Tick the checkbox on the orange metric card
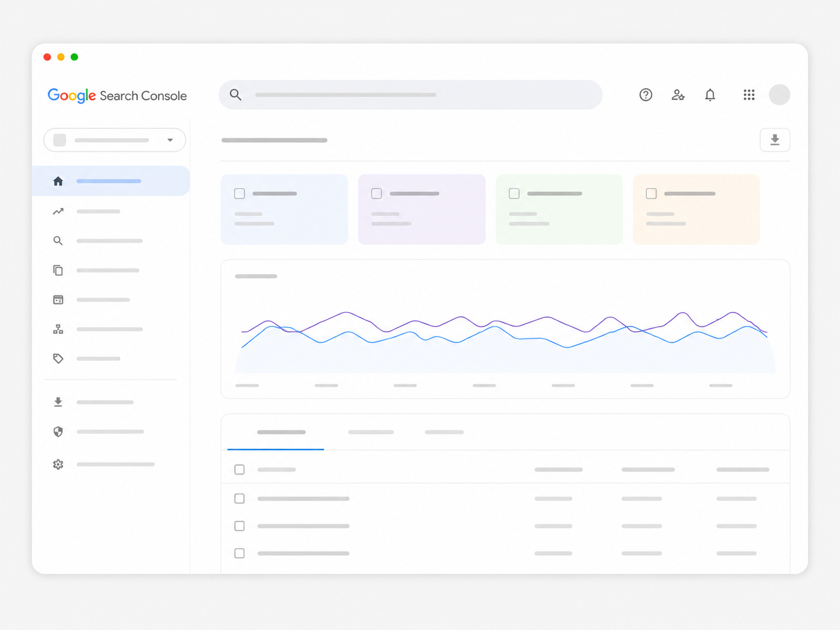This screenshot has width=840, height=630. 651,193
